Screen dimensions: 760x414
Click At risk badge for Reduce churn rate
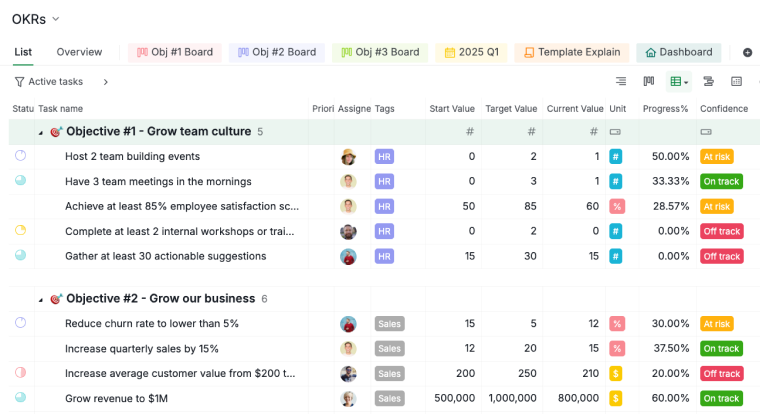click(717, 324)
